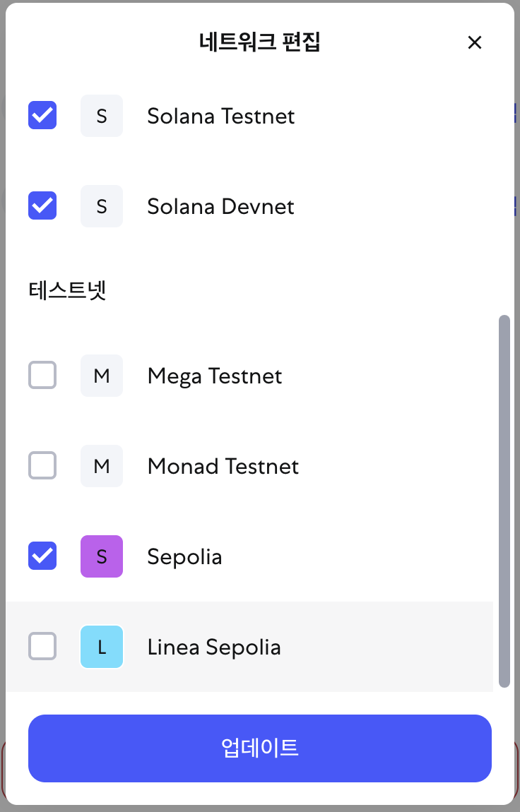Enable the Mega Testnet checkbox

[42, 376]
